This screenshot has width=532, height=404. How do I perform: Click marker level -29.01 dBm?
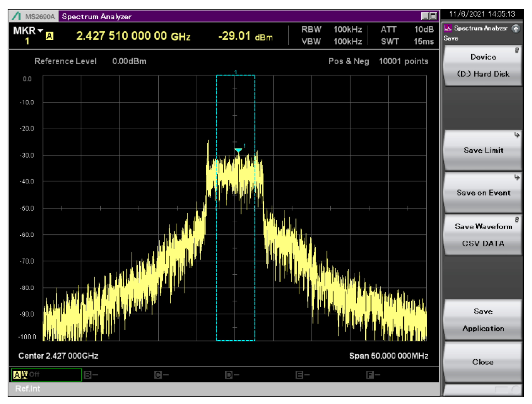[245, 36]
